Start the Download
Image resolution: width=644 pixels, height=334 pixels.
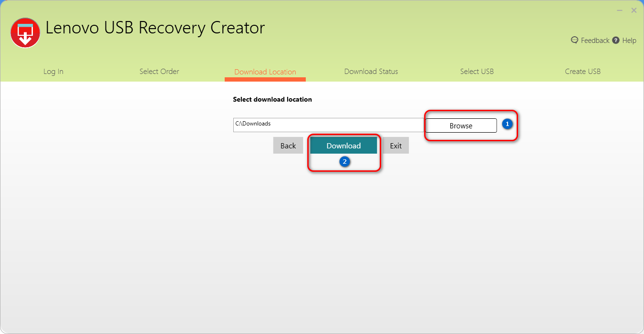[x=343, y=146]
